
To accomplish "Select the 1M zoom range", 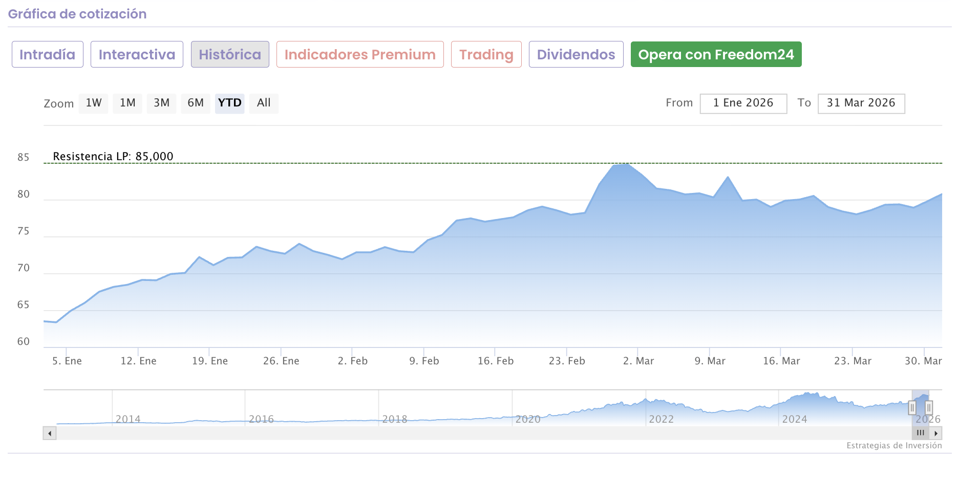I will 127,103.
